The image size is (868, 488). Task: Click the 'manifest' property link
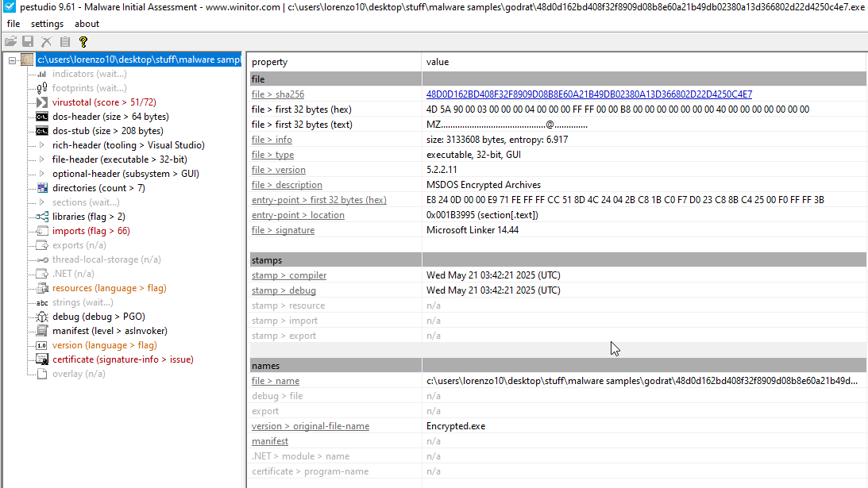pyautogui.click(x=270, y=441)
